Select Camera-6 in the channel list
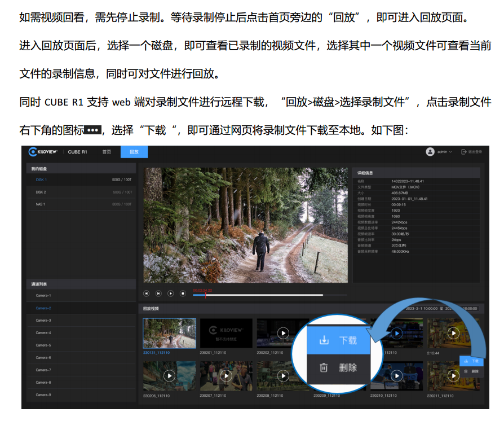 (x=81, y=358)
